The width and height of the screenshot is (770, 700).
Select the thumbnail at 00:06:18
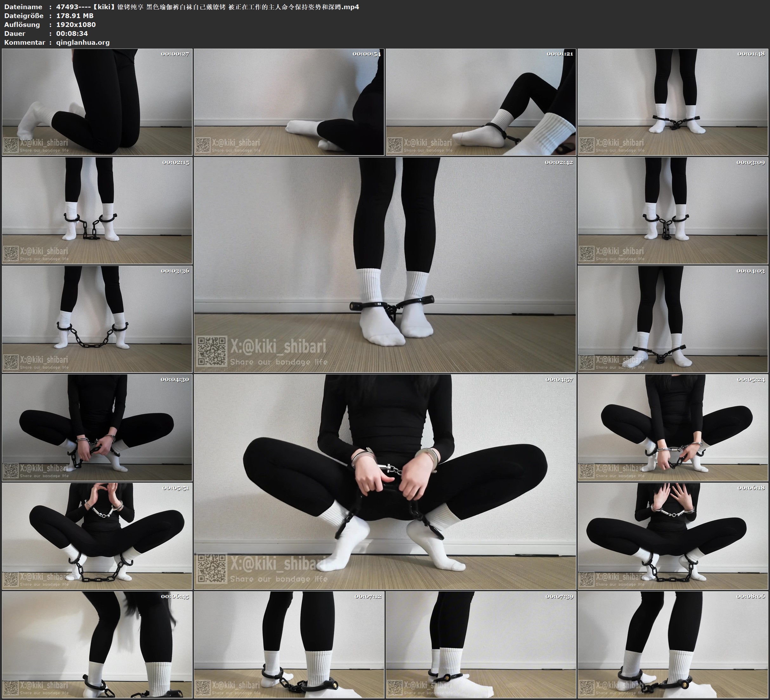[x=673, y=536]
